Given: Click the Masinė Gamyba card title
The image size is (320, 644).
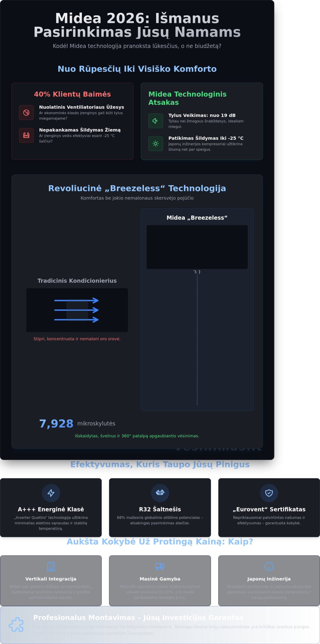Looking at the screenshot, I should [160, 579].
